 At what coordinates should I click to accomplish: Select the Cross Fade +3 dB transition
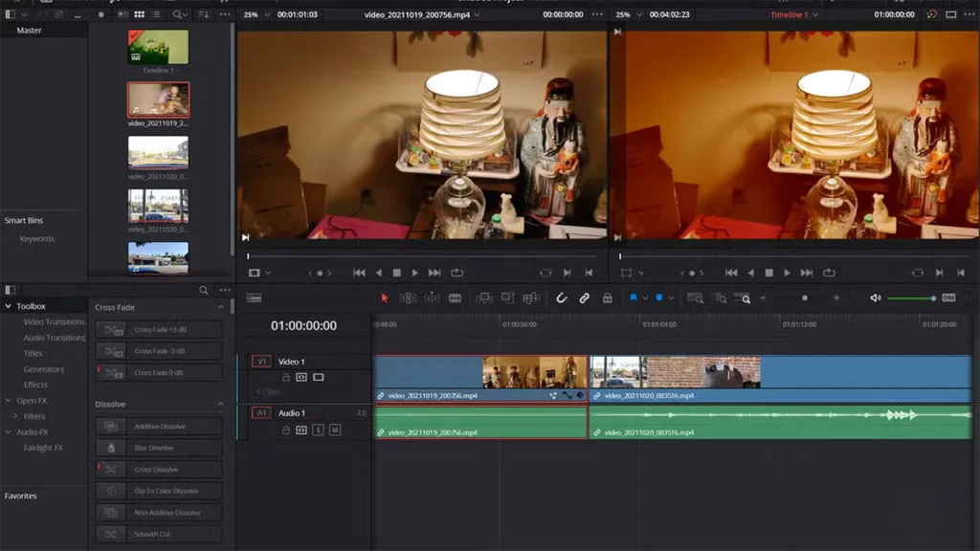[159, 329]
